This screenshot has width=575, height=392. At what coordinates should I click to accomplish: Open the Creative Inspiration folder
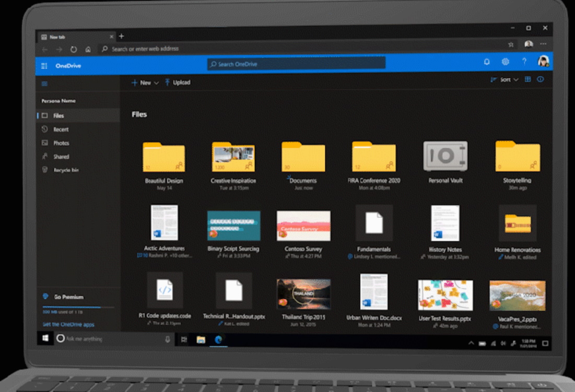[233, 157]
